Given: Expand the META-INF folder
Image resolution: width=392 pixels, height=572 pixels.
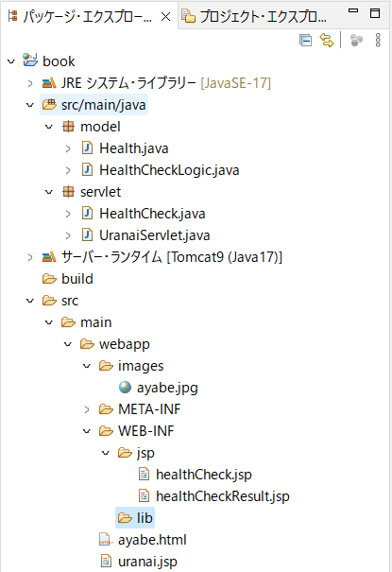Looking at the screenshot, I should (87, 409).
